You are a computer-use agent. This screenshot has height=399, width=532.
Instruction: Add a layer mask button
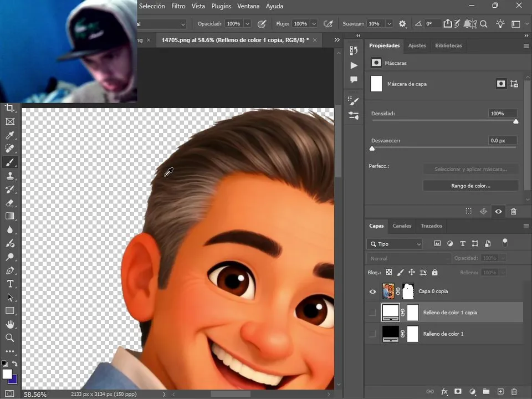[x=458, y=392]
